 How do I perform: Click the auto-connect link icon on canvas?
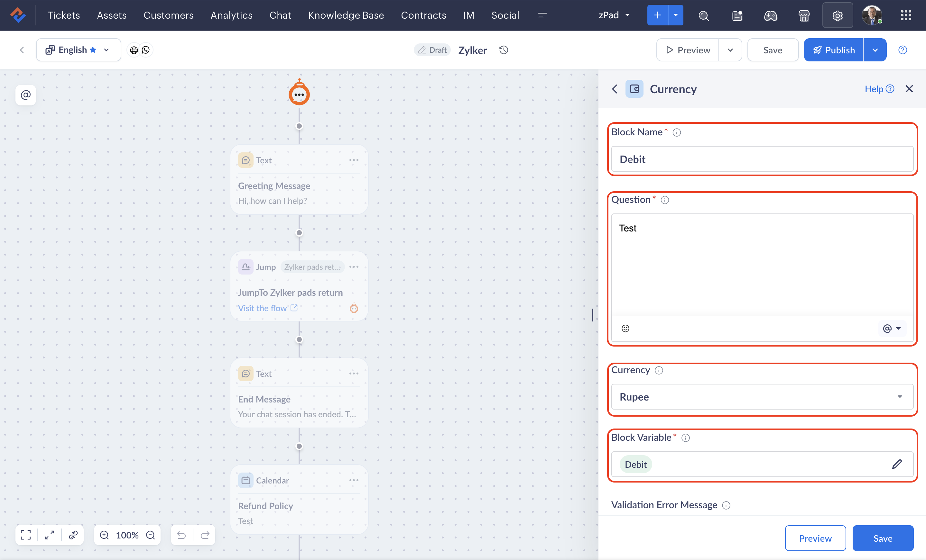[73, 535]
